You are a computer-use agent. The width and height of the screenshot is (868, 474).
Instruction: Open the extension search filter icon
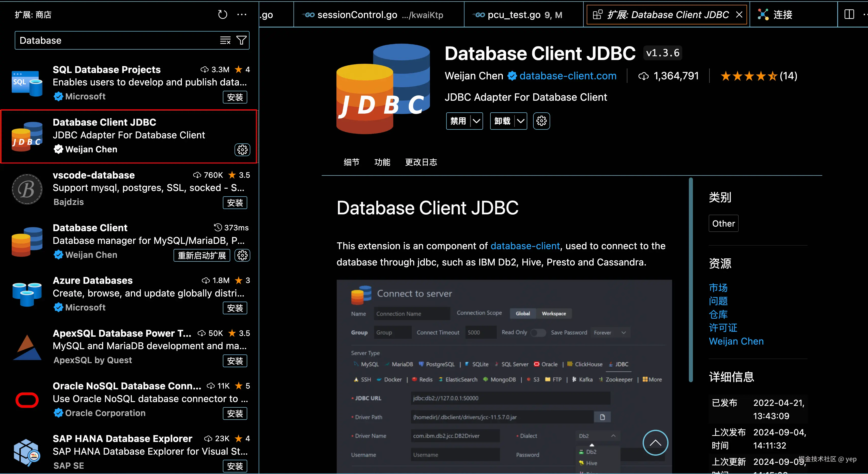(242, 40)
